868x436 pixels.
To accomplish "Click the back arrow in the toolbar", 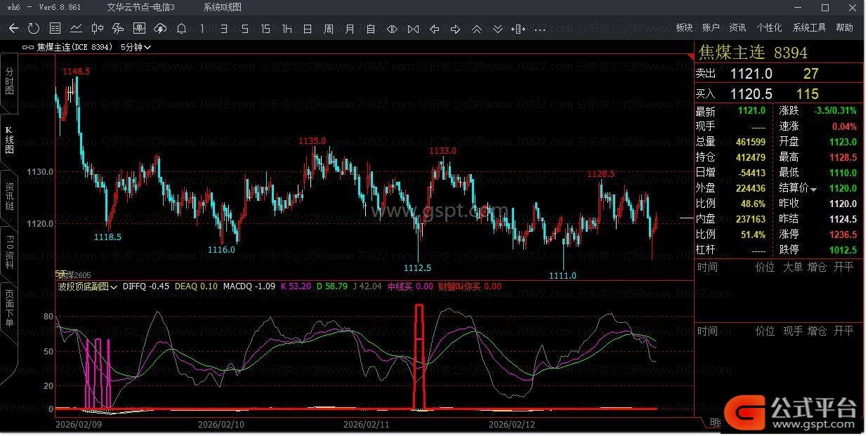I will tap(13, 29).
